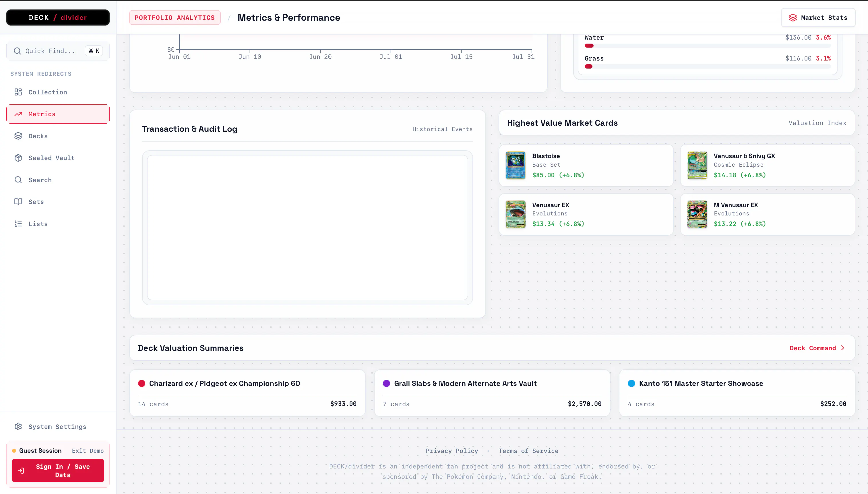
Task: Select Metrics in the sidebar
Action: (x=58, y=114)
